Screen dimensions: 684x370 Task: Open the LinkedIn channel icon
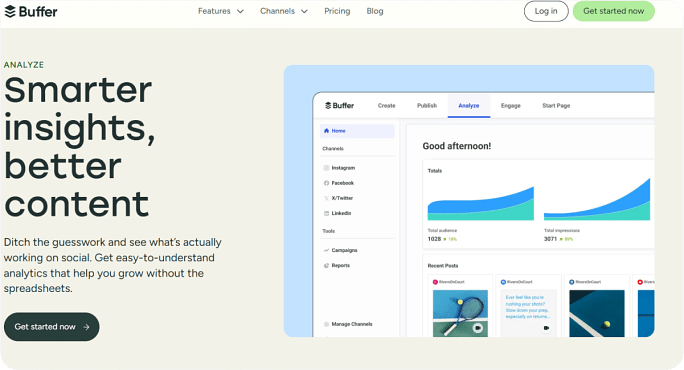326,213
